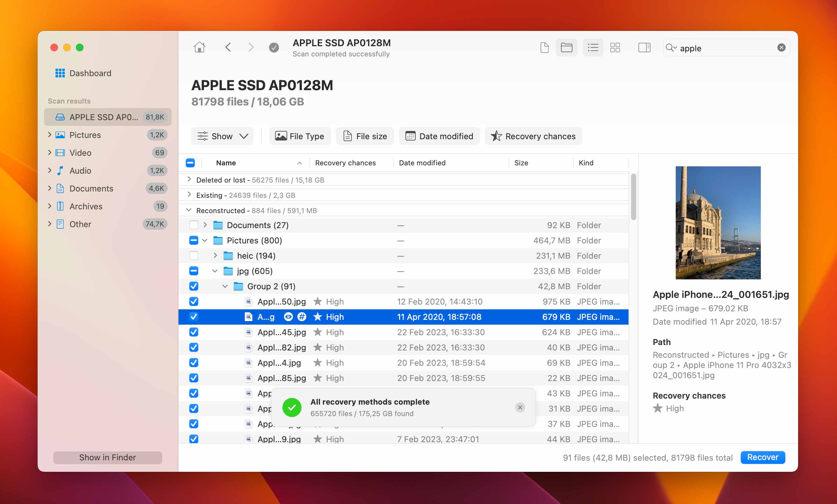Open the search options magnifier icon

671,47
